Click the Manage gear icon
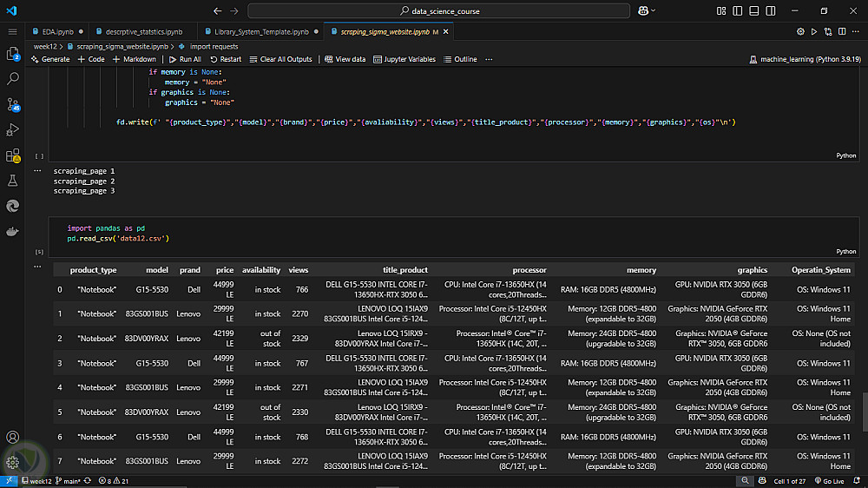The image size is (868, 488). [x=13, y=463]
